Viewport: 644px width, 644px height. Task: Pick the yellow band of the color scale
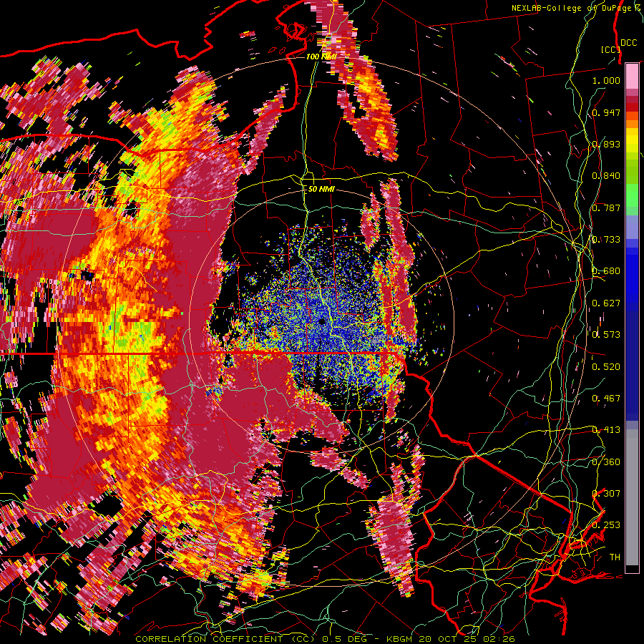click(632, 140)
